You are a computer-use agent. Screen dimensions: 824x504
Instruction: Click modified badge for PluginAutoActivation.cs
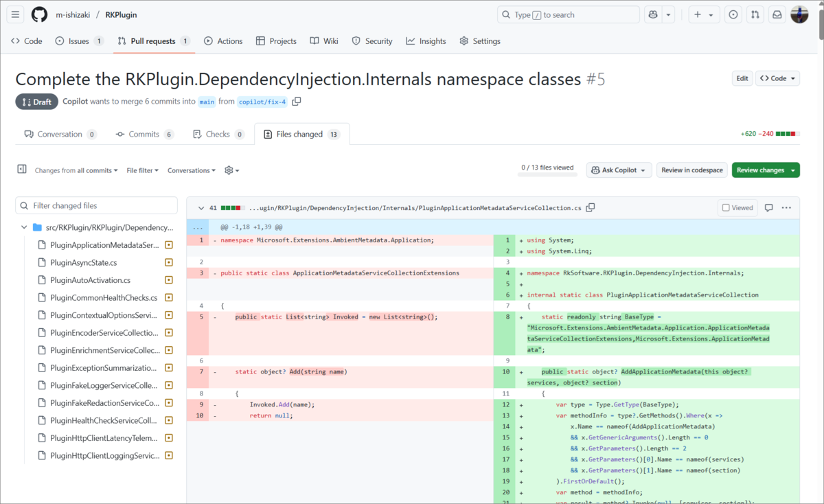[x=169, y=280]
